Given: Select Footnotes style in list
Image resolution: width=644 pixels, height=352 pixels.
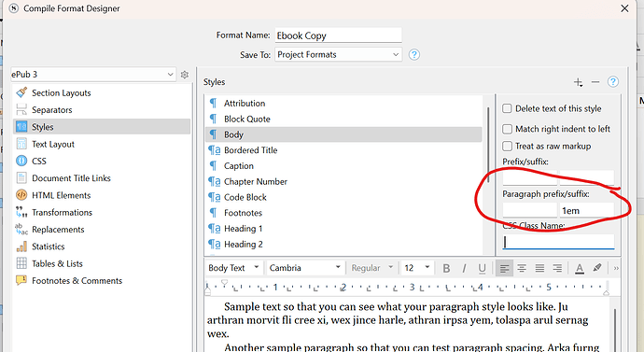Looking at the screenshot, I should click(343, 213).
